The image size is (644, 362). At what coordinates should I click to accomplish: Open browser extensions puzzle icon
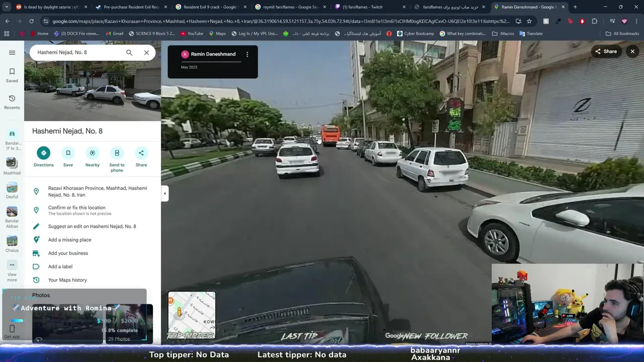[x=594, y=21]
